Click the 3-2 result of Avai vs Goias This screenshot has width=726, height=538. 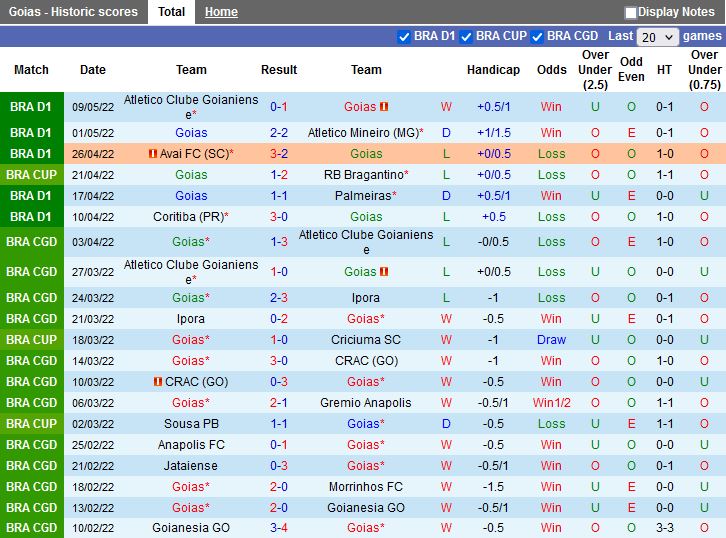coord(279,154)
